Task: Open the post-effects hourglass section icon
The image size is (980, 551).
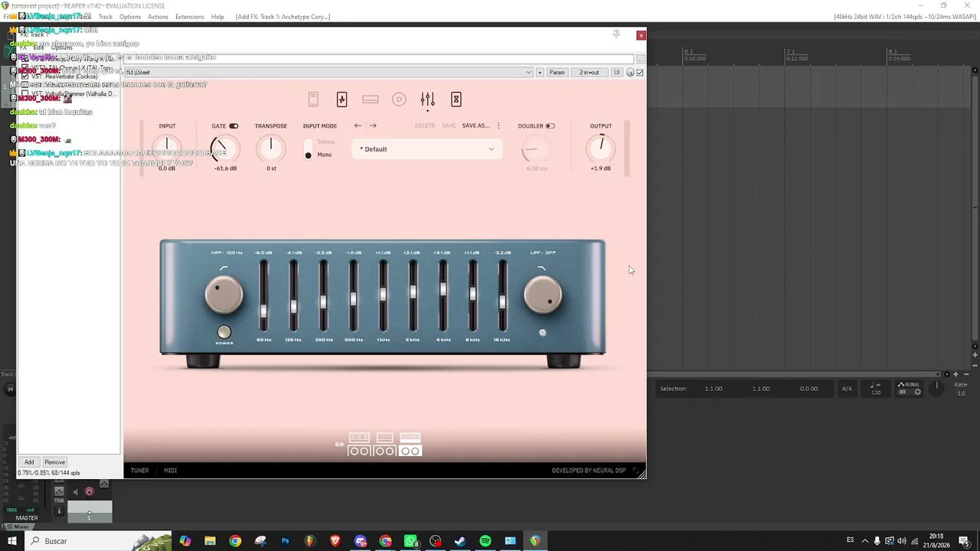Action: tap(456, 99)
